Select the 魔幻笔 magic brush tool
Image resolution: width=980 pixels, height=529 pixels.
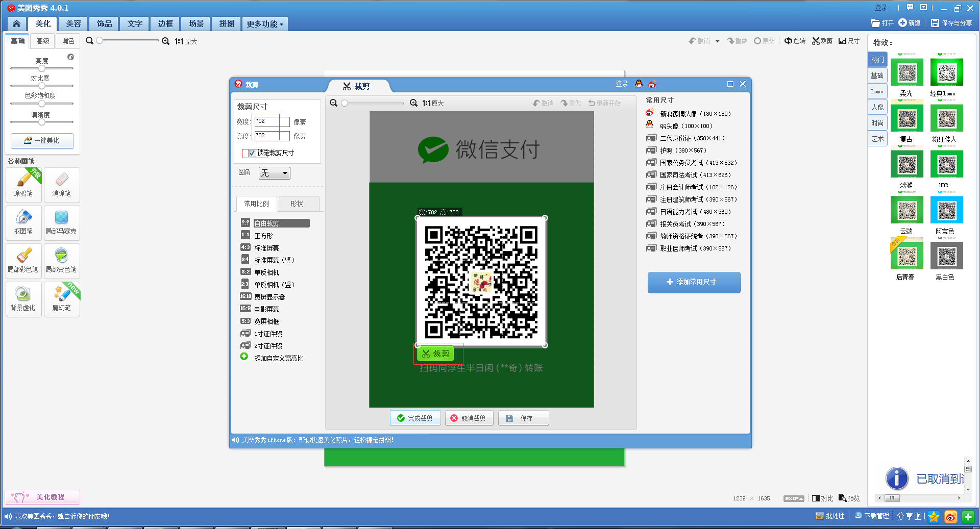(62, 298)
